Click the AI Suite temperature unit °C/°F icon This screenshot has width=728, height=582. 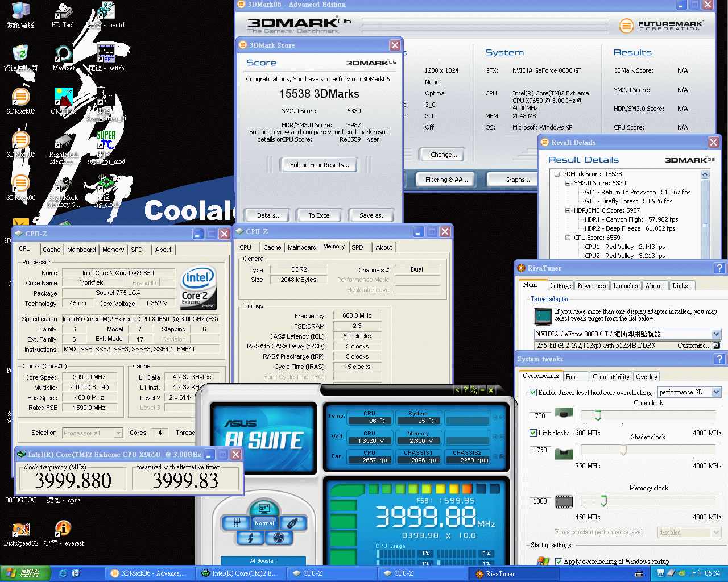[x=473, y=390]
